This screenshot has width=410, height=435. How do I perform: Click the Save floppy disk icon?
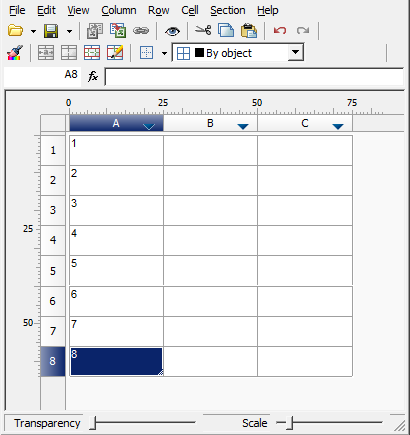click(x=51, y=31)
